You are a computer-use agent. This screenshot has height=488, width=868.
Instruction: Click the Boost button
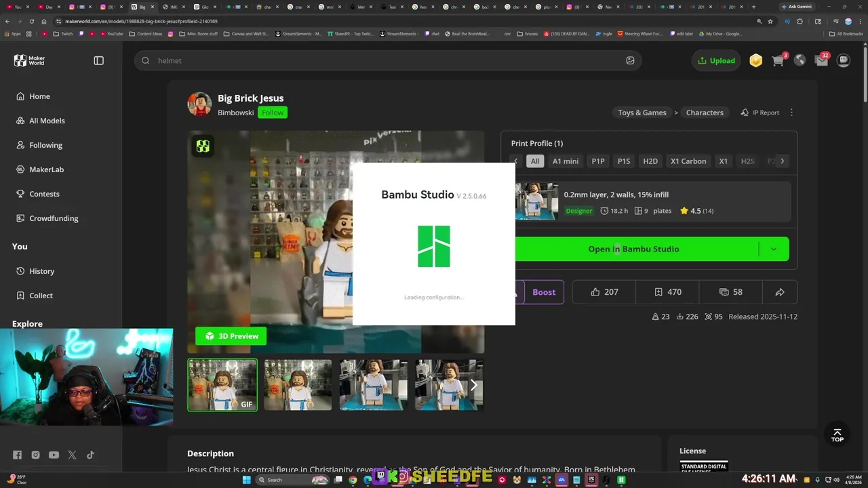click(x=544, y=292)
